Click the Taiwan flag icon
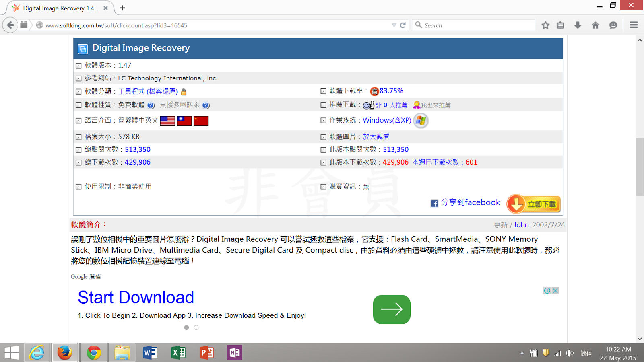 click(184, 121)
